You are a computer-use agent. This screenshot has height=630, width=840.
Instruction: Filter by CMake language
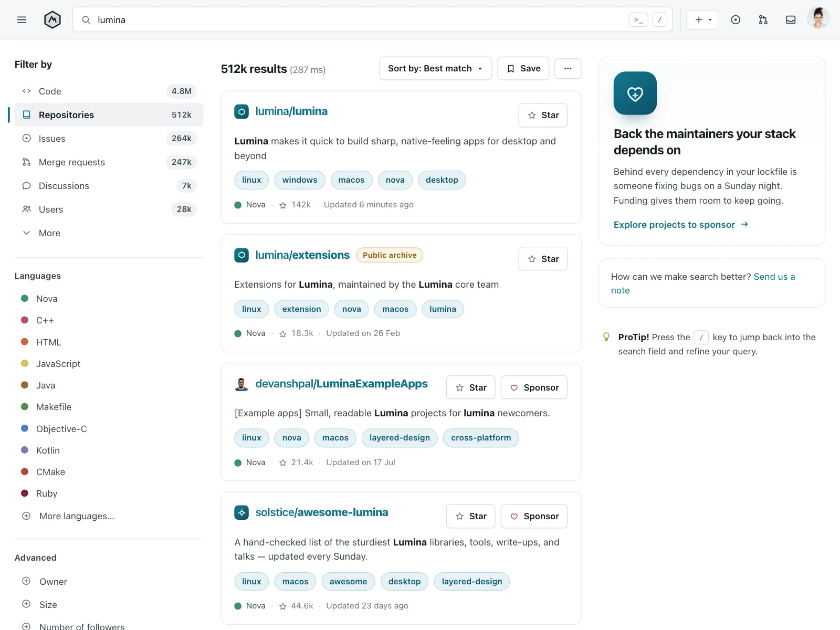[43, 472]
